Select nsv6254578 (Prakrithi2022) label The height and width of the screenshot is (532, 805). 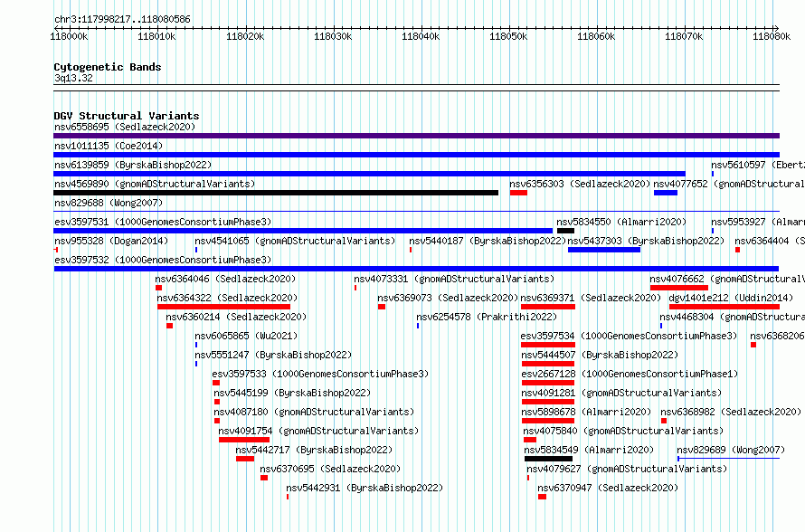click(487, 317)
